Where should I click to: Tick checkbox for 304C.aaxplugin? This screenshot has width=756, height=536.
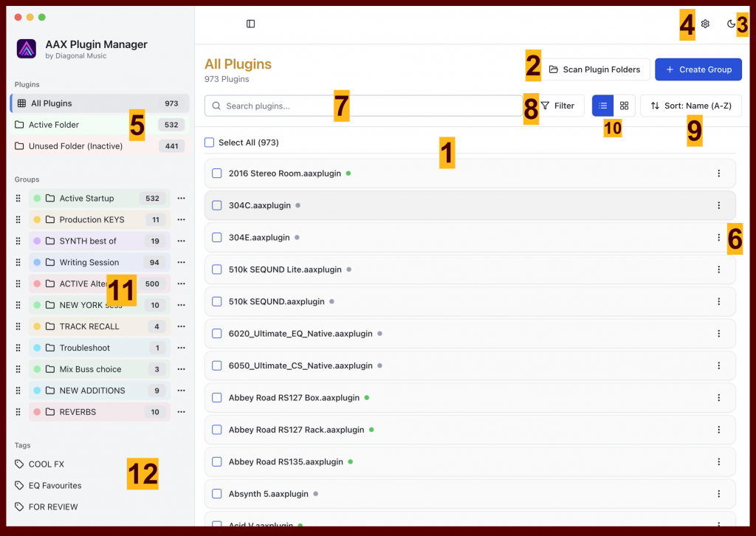(x=217, y=205)
